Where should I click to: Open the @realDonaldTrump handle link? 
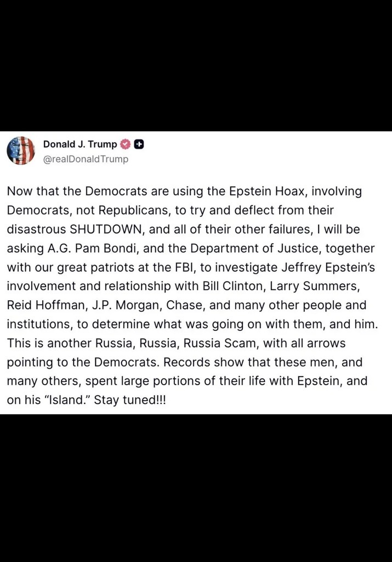point(86,159)
